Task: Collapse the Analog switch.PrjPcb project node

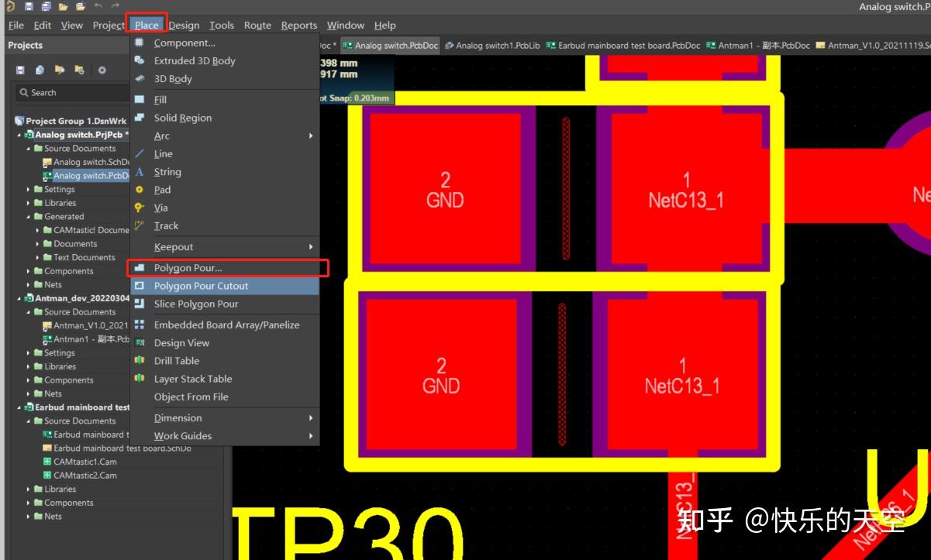Action: (x=19, y=134)
